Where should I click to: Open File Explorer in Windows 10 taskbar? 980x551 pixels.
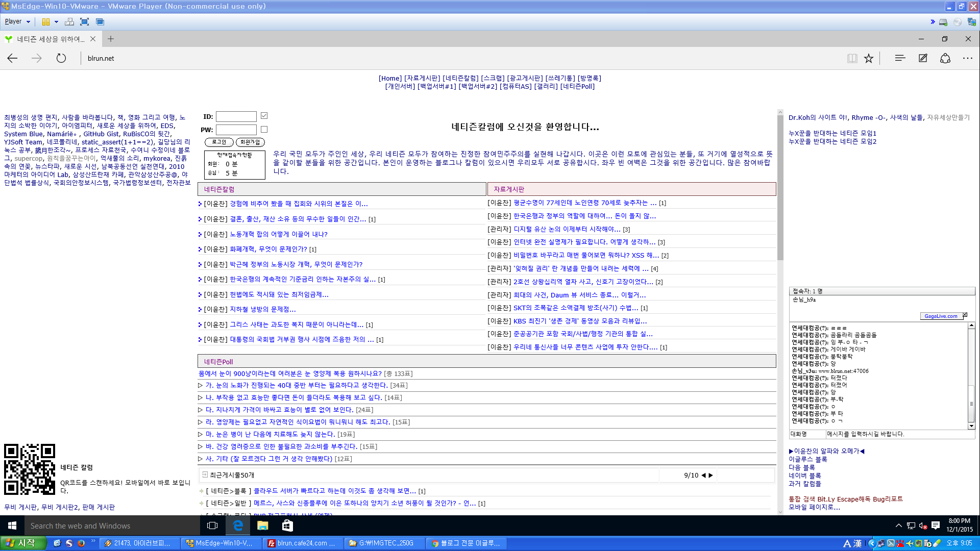262,525
